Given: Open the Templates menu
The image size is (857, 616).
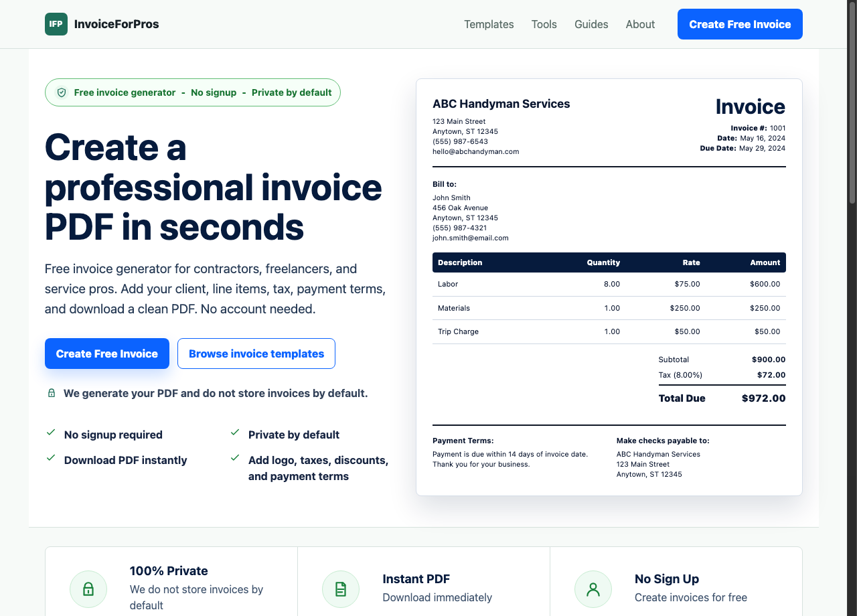Looking at the screenshot, I should tap(489, 24).
